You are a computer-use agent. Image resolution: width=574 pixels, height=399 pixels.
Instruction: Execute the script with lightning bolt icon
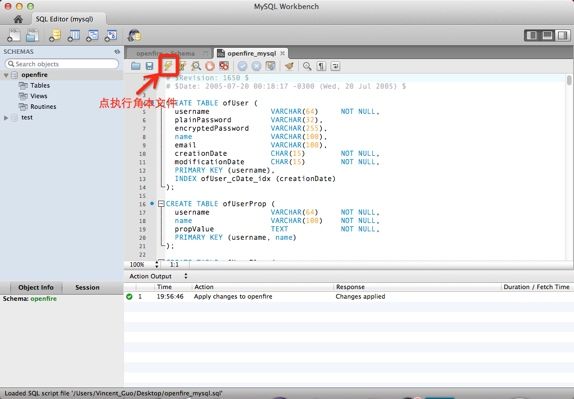(x=168, y=66)
